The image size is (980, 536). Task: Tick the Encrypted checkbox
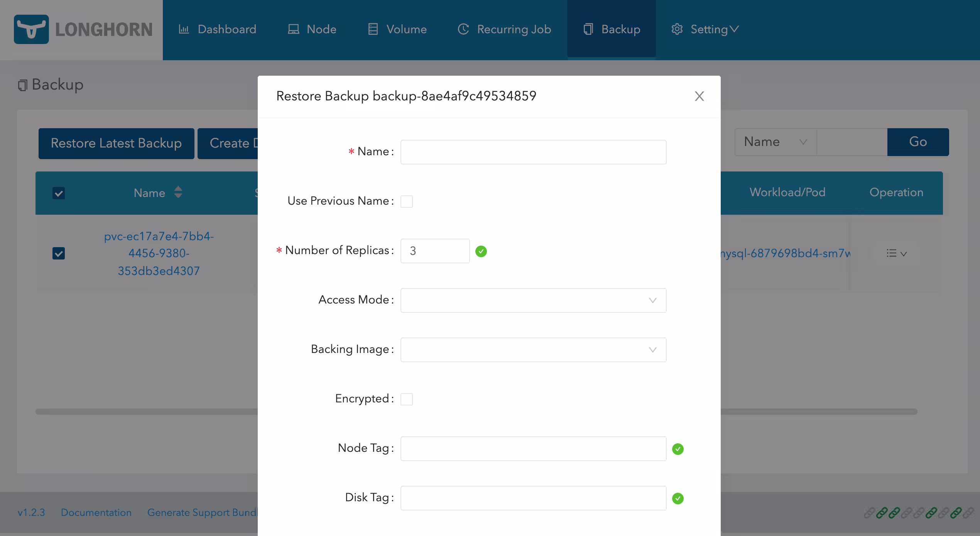click(407, 399)
